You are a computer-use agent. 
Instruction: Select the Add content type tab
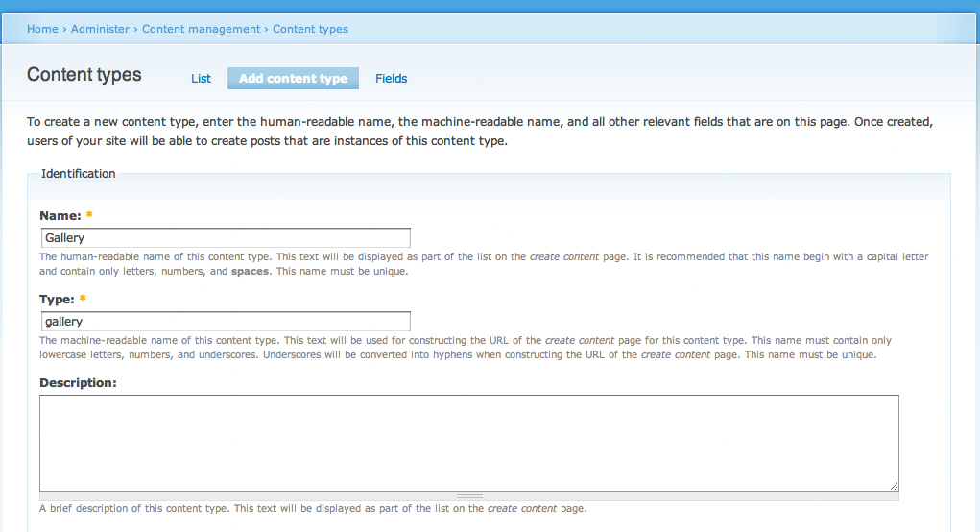click(x=293, y=78)
